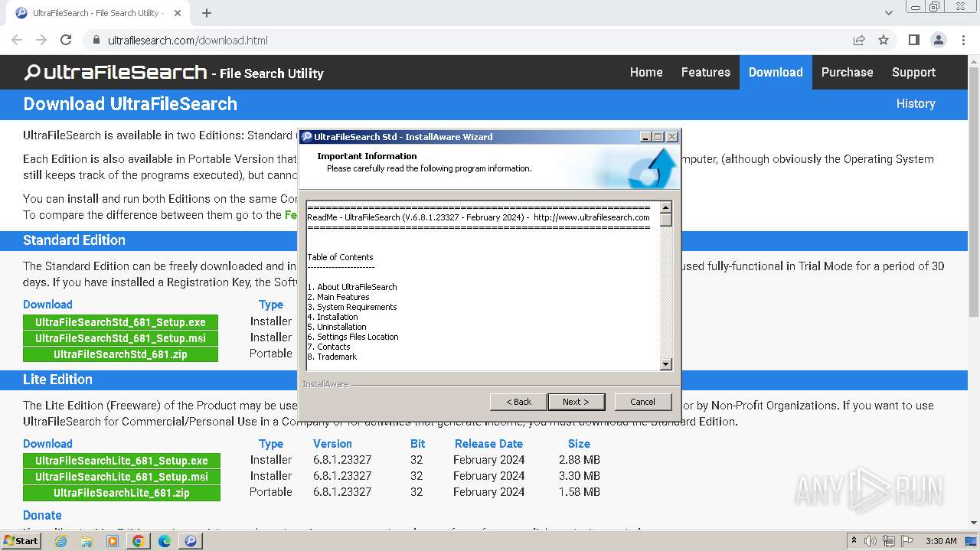Open the volume tray icon
This screenshot has height=551, width=980.
tap(871, 541)
